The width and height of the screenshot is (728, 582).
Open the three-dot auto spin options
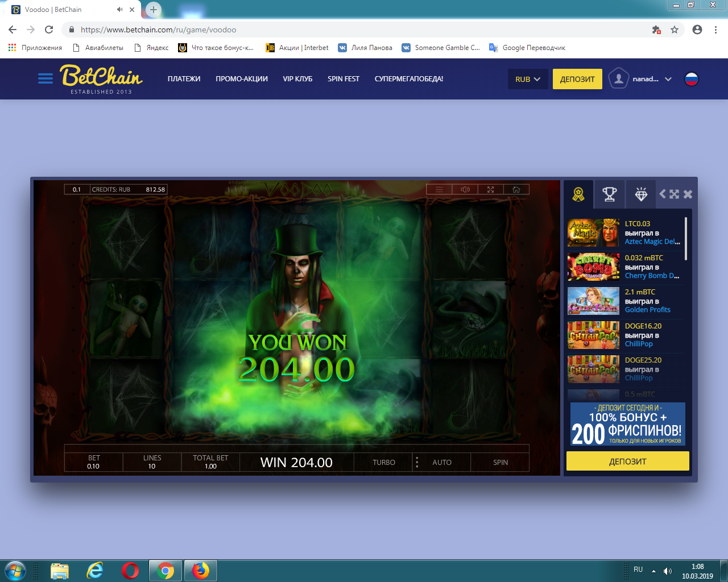pyautogui.click(x=417, y=462)
